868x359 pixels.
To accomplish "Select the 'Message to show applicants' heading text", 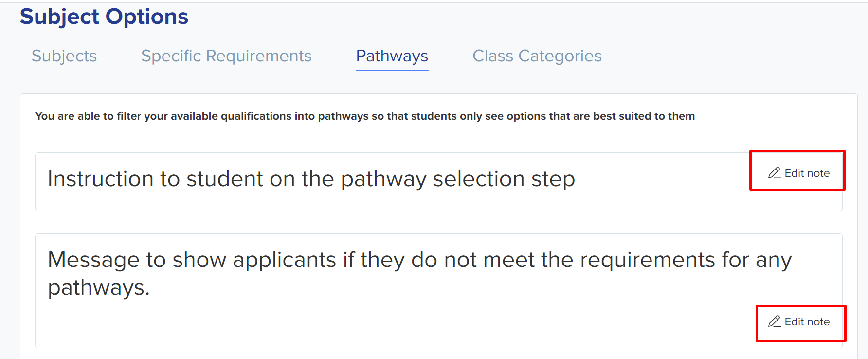I will (x=420, y=273).
